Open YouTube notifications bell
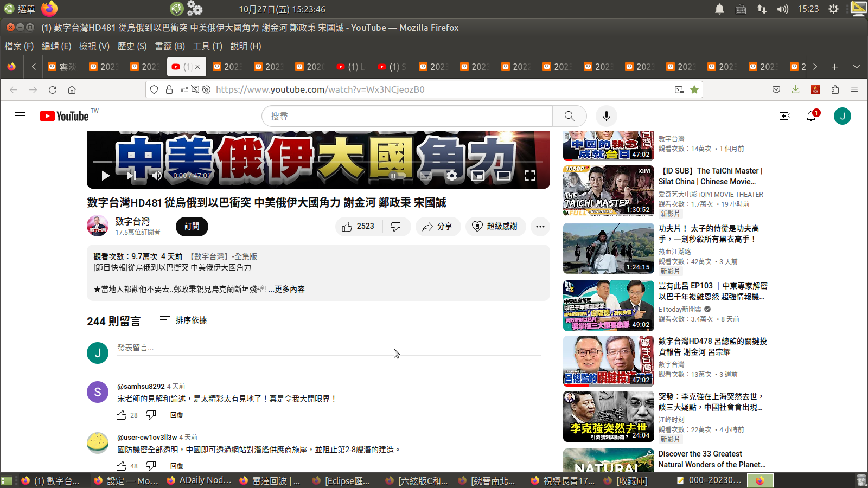Viewport: 868px width, 488px height. (x=812, y=116)
